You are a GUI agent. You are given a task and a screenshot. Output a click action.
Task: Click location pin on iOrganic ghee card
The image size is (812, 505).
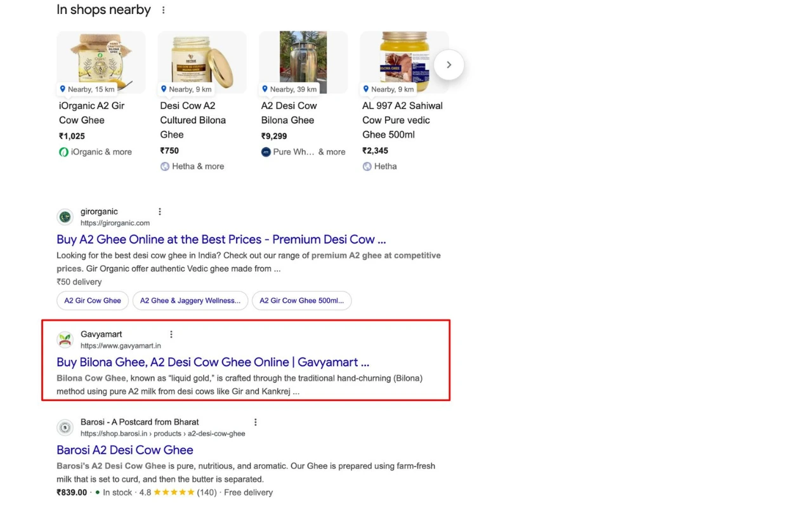tap(62, 89)
